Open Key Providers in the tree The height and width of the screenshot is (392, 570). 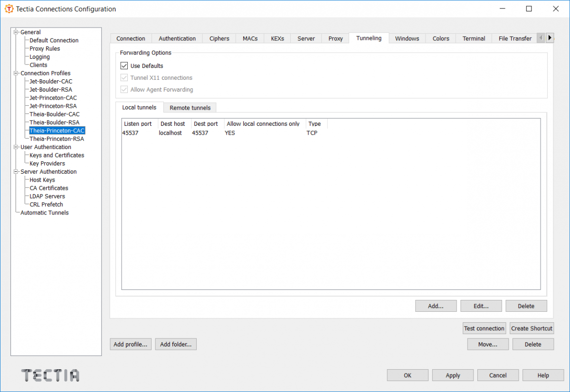click(x=47, y=163)
